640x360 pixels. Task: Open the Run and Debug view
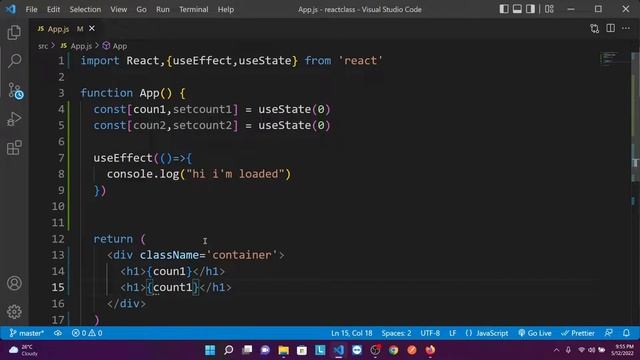[x=14, y=119]
